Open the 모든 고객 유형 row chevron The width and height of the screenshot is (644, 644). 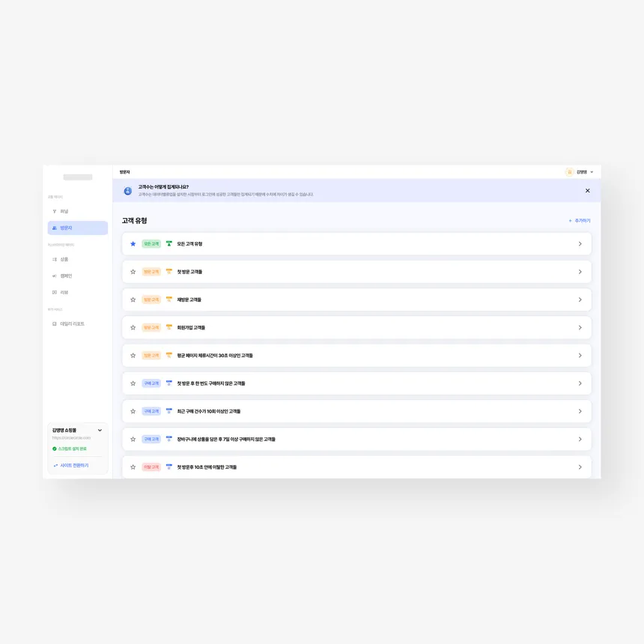click(580, 244)
